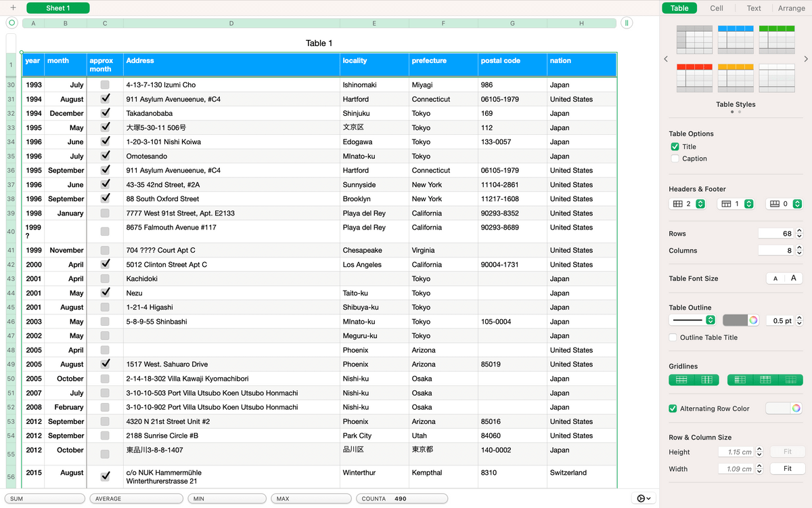Screen dimensions: 812x508
Task: Open the Arrange tab
Action: click(791, 8)
